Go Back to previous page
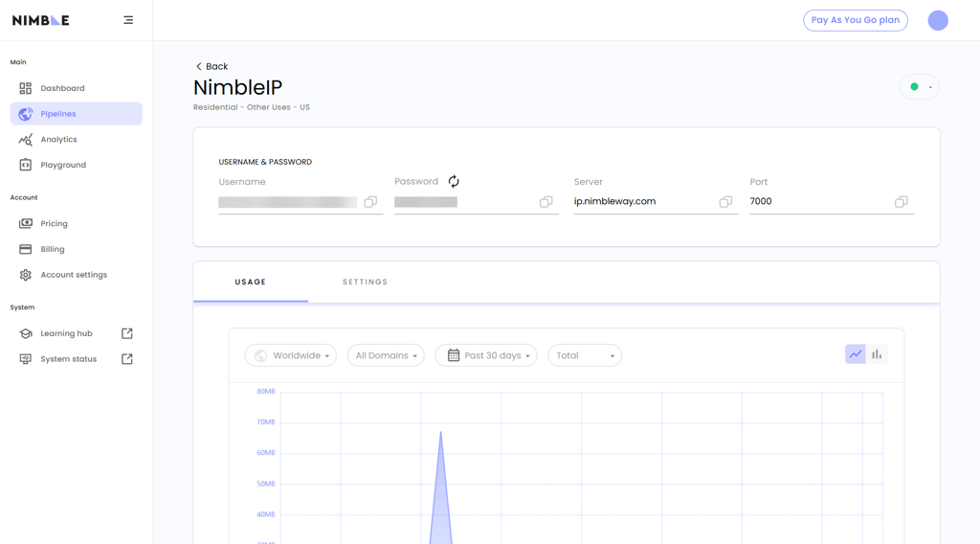This screenshot has width=980, height=544. tap(212, 66)
